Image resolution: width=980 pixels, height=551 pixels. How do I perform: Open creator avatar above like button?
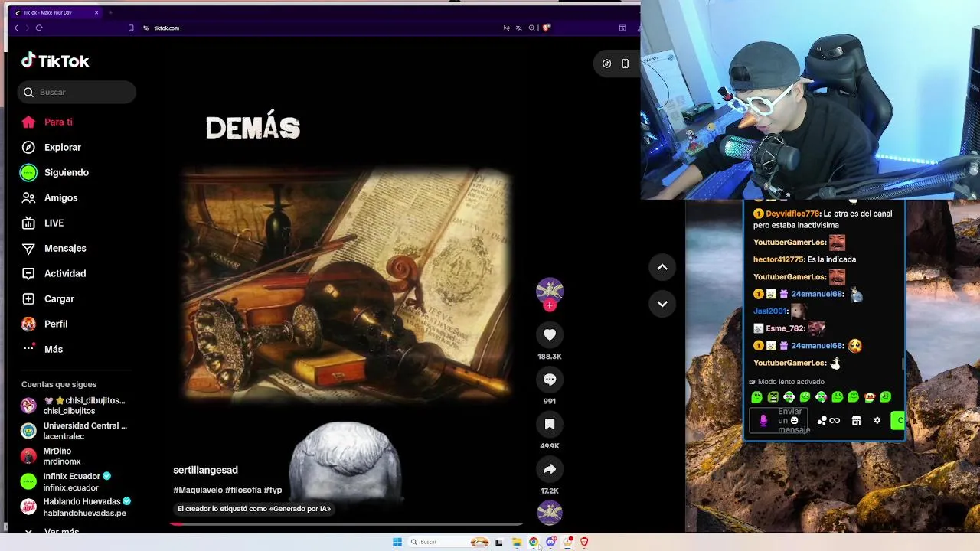550,290
